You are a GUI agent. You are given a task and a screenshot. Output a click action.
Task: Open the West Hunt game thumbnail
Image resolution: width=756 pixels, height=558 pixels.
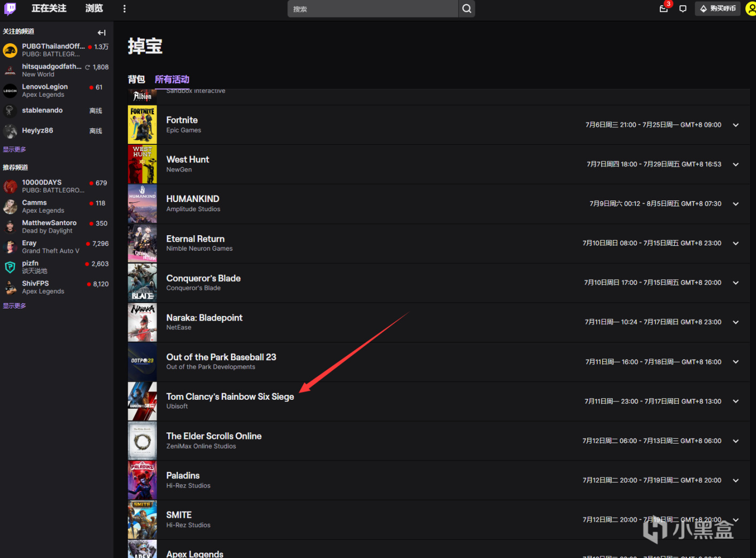(x=142, y=164)
